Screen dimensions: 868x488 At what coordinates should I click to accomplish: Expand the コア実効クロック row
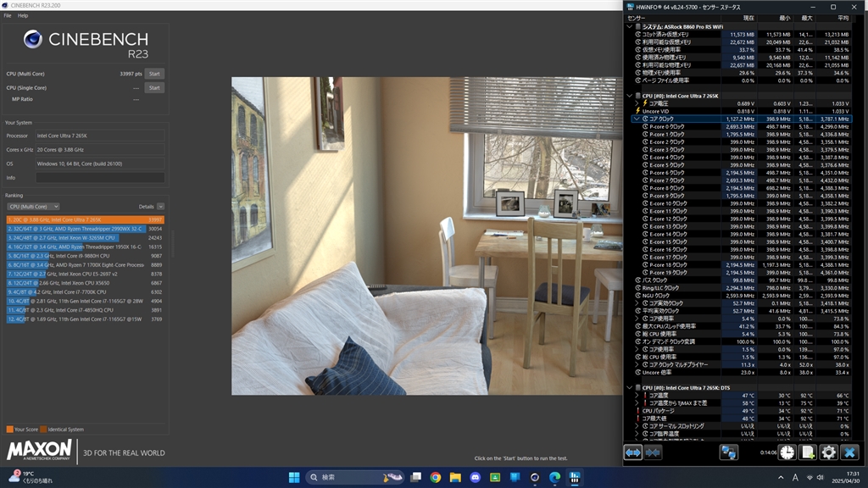tap(637, 303)
